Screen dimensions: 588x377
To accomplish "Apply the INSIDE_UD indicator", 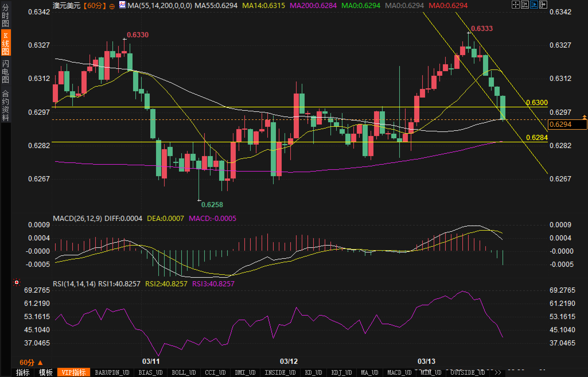I will click(280, 372).
